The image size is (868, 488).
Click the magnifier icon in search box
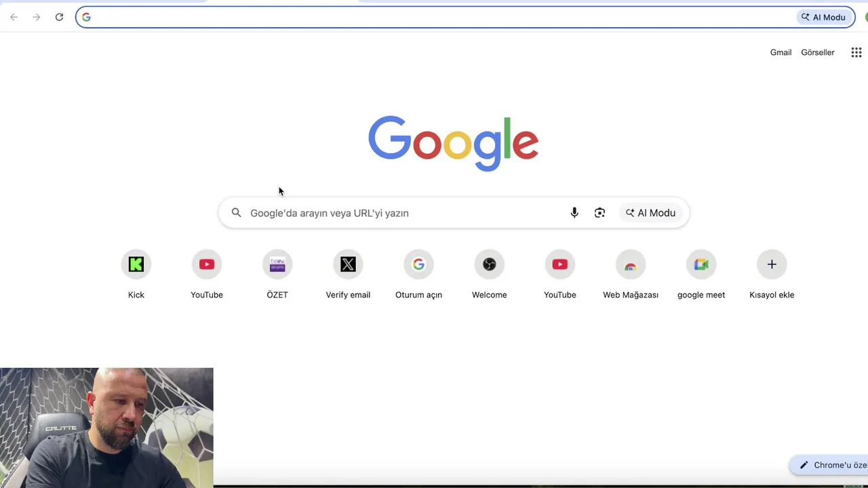[236, 213]
